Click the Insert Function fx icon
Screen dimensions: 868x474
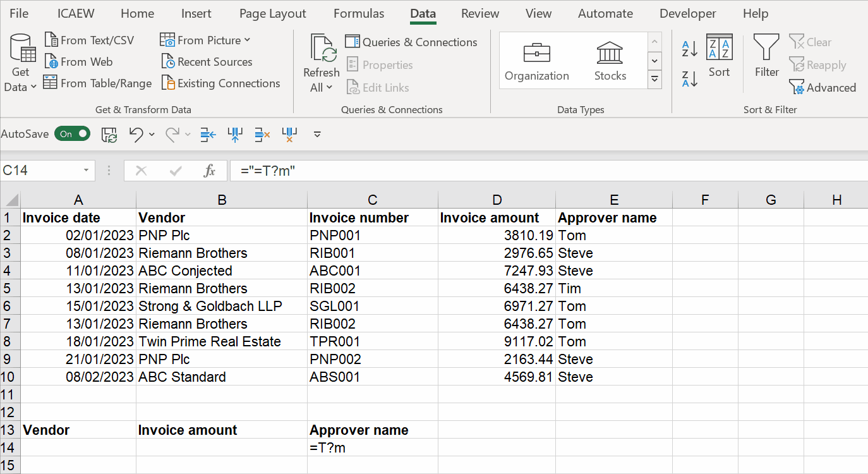click(x=210, y=171)
